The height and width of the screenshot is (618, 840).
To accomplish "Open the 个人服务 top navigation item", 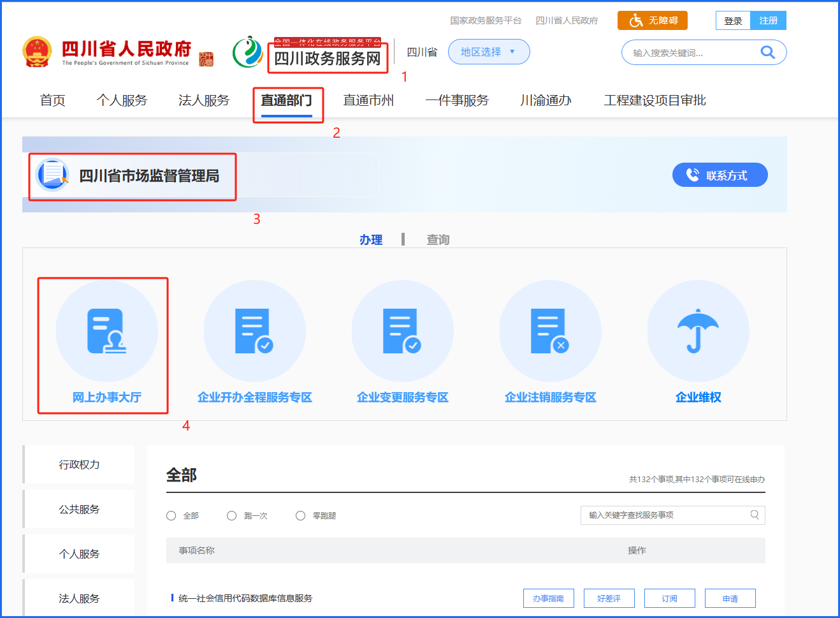I will [122, 101].
